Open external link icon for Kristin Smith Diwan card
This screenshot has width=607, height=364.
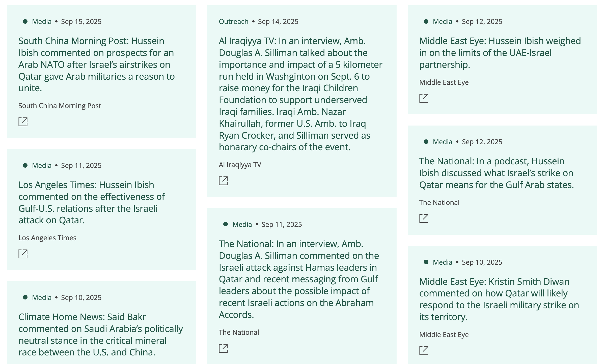click(424, 351)
